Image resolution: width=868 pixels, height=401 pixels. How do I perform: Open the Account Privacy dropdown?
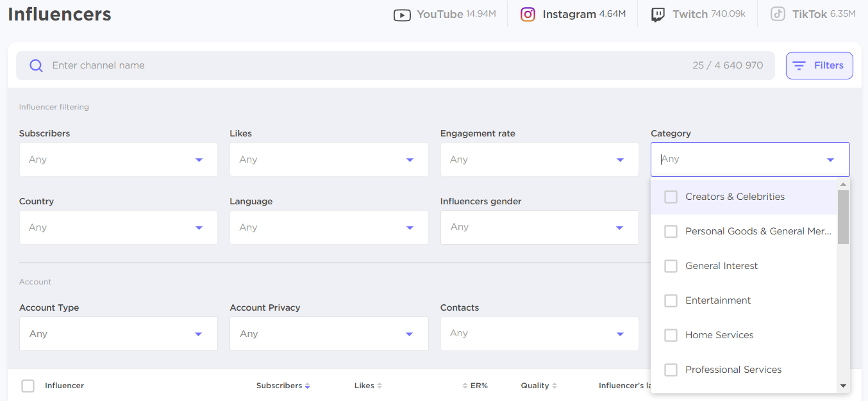coord(329,334)
